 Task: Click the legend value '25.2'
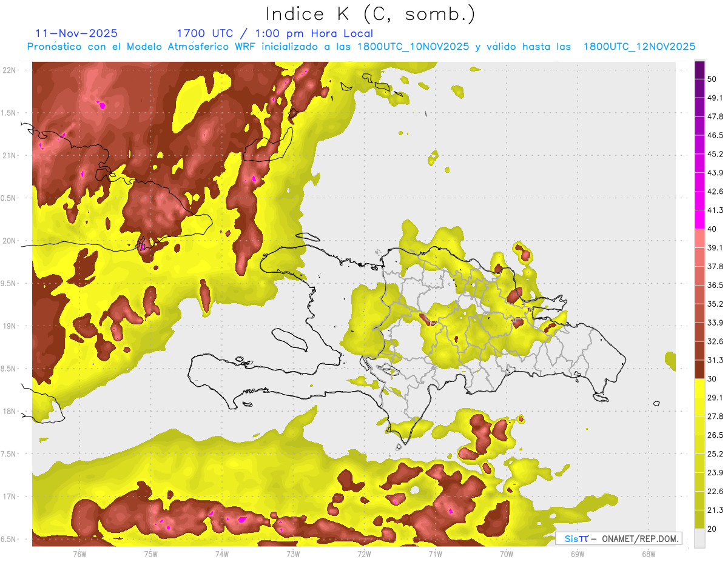(x=715, y=453)
